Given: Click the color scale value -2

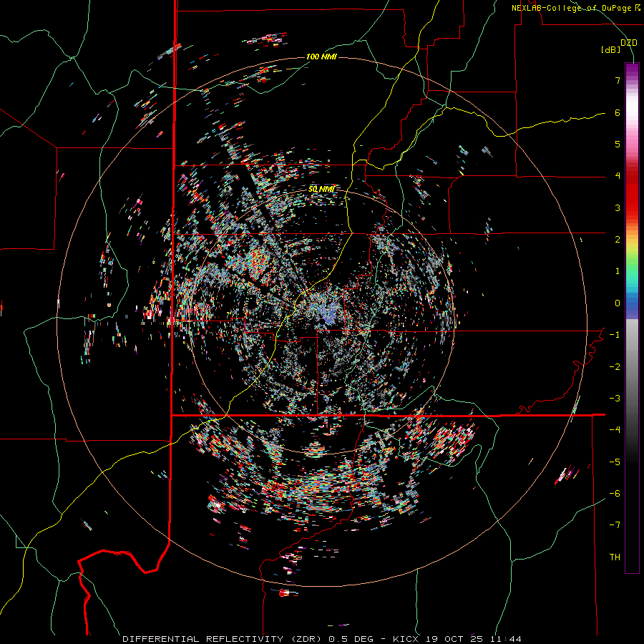Looking at the screenshot, I should [615, 367].
